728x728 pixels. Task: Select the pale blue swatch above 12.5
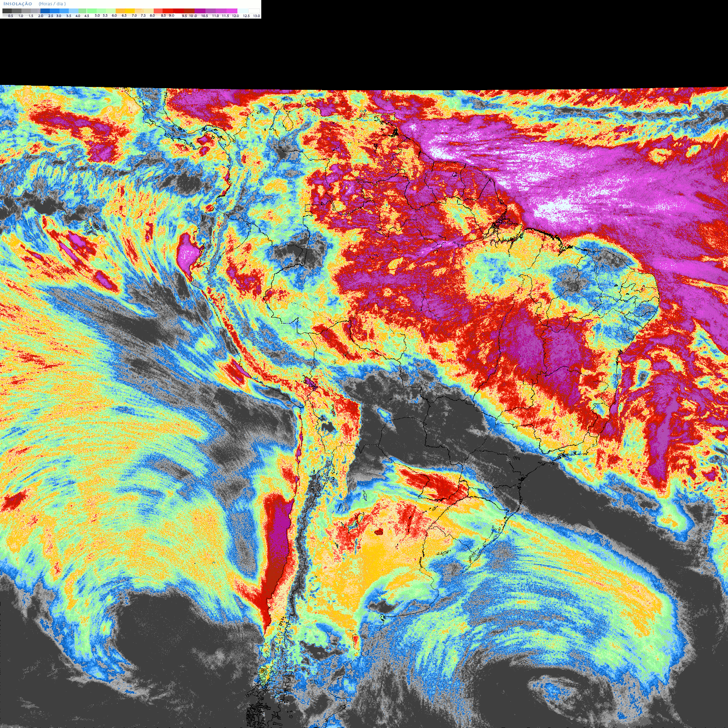(x=243, y=11)
